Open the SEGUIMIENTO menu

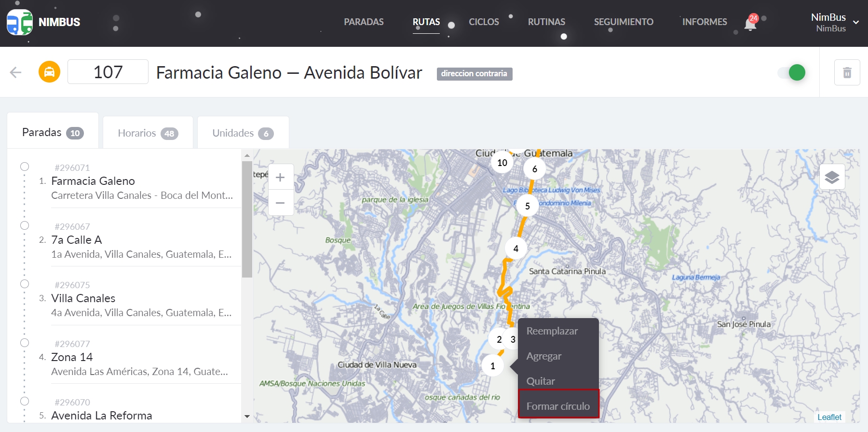coord(624,22)
